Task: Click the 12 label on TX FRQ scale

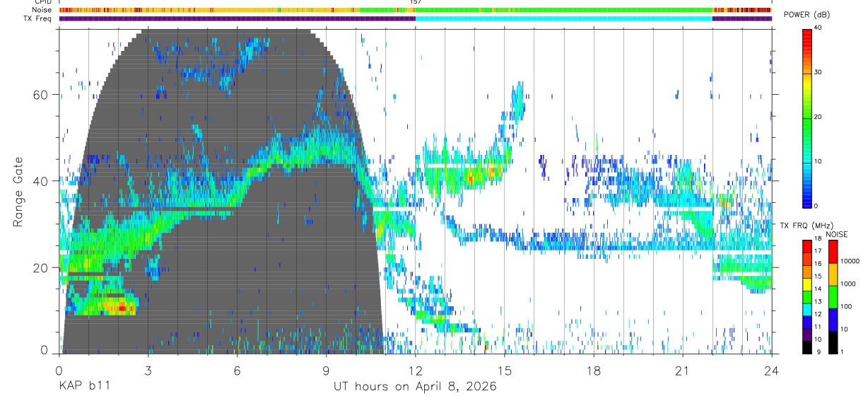Action: pos(819,314)
